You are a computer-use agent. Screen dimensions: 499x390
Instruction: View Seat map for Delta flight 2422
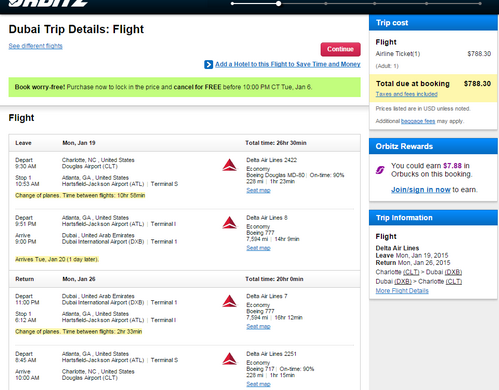pyautogui.click(x=258, y=190)
